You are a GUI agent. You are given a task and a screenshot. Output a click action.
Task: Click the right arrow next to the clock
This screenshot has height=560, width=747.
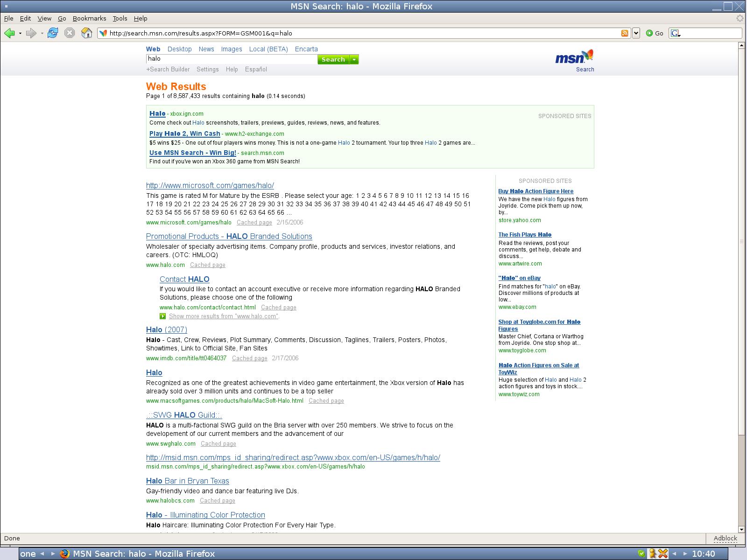[x=685, y=554]
